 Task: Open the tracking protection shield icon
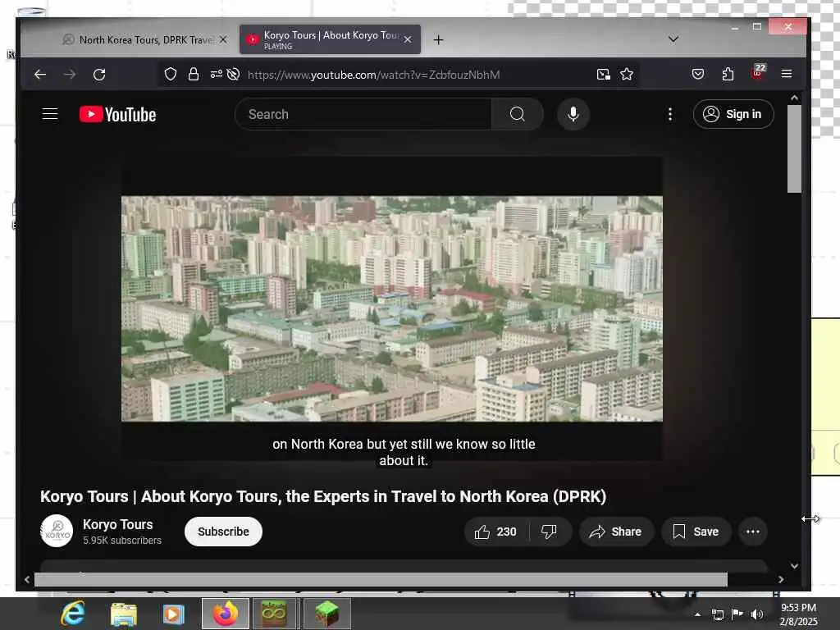point(171,74)
